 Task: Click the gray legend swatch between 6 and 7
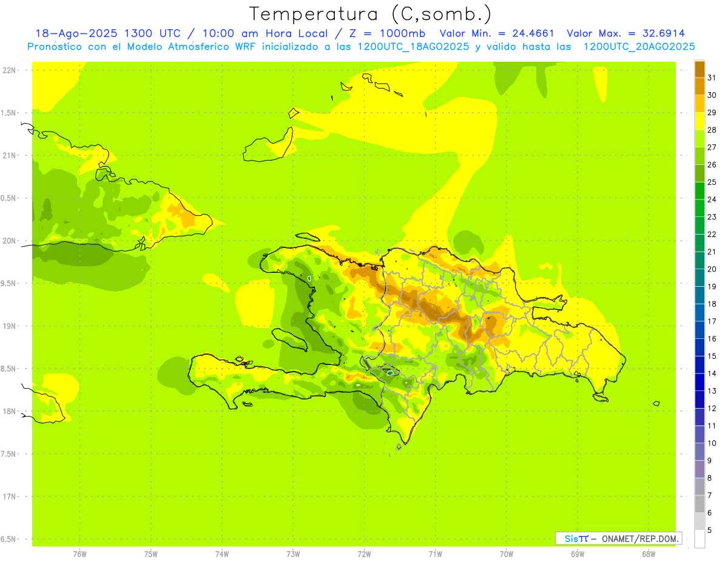pos(699,504)
